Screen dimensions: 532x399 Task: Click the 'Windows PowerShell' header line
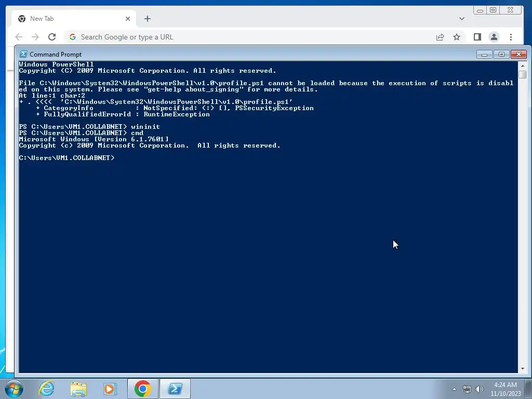point(56,64)
